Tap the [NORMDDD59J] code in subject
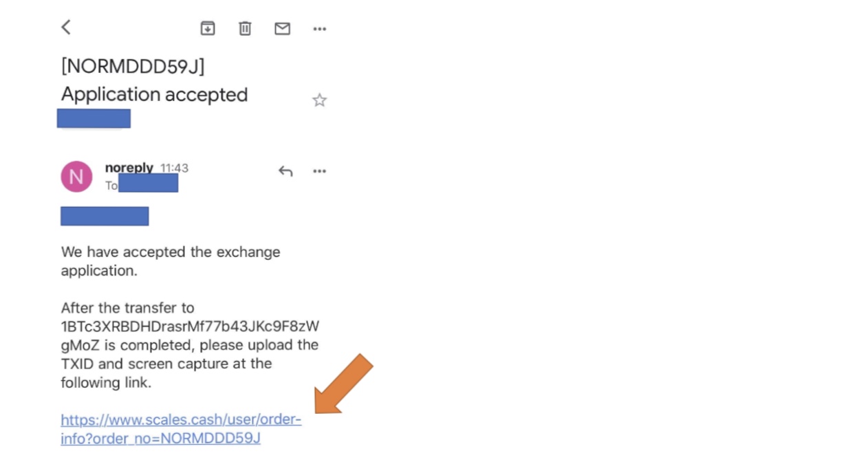The image size is (868, 473). (x=133, y=67)
